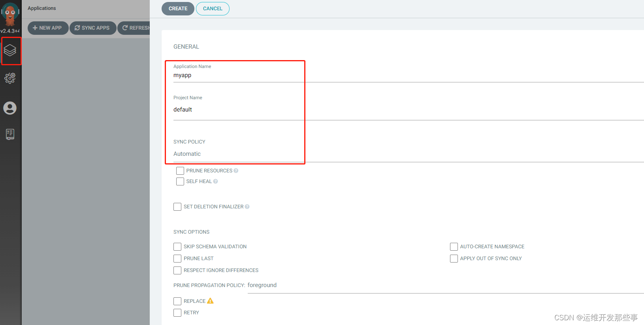Click the Sync Apps button

[93, 28]
